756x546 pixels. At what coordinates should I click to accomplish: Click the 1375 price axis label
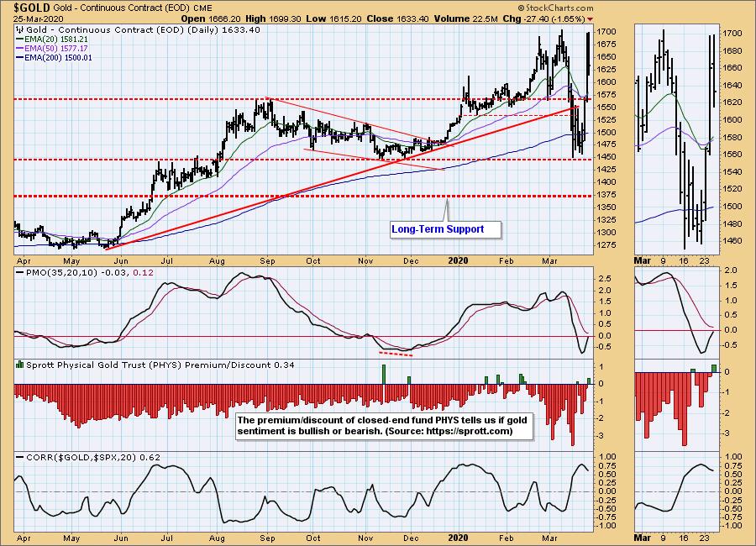[607, 194]
